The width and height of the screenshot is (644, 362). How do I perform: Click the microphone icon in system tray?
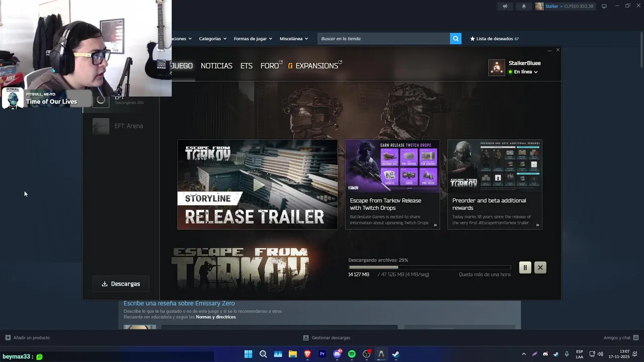[567, 354]
